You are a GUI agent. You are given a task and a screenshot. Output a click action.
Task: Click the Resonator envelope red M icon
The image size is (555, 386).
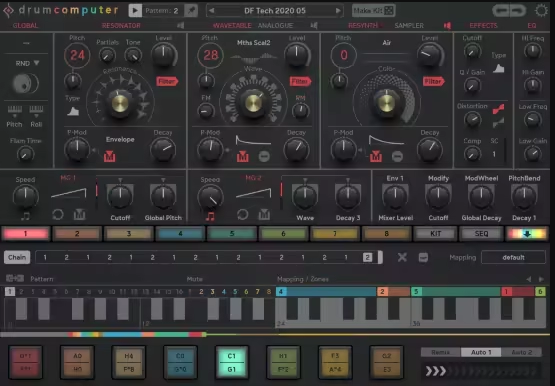coord(109,156)
